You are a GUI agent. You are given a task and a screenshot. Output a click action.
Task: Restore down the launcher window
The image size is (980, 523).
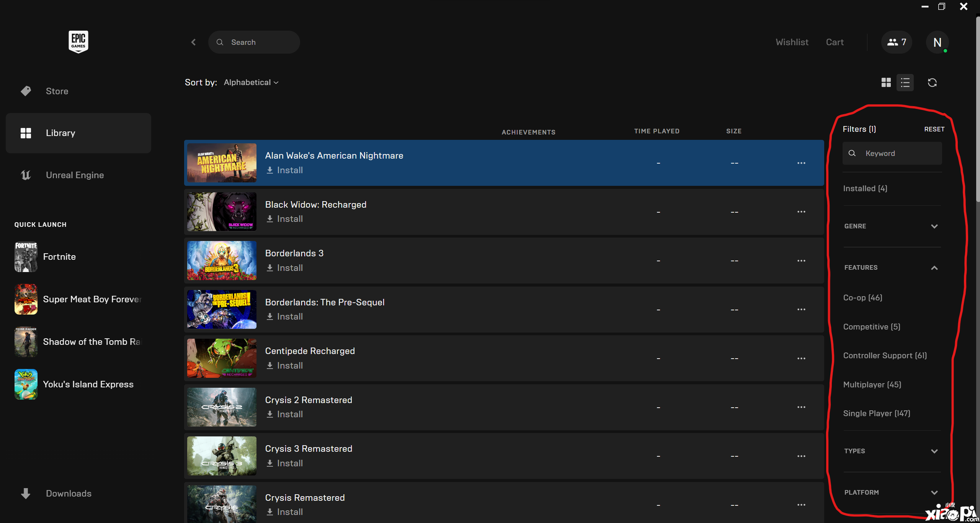[x=942, y=7]
